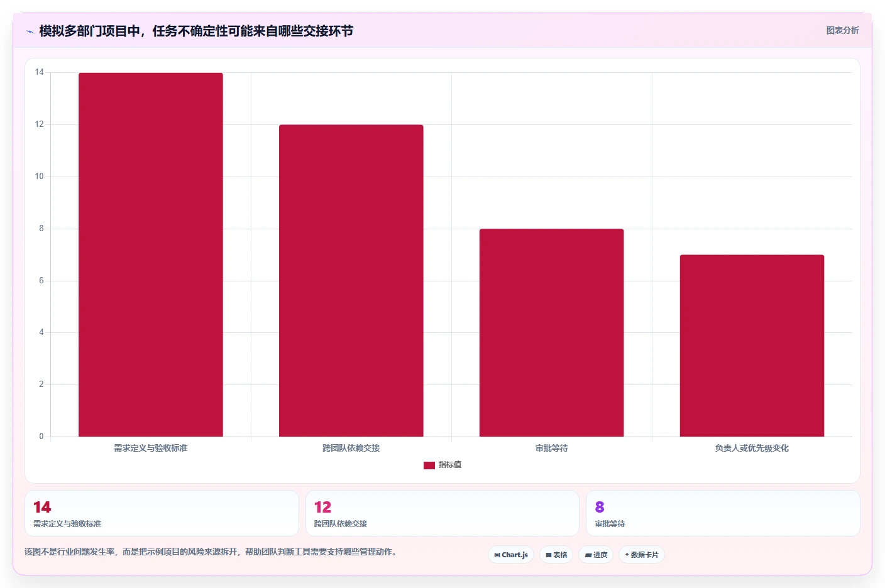Click the x-axis label 负责人或优先级变化

point(752,448)
